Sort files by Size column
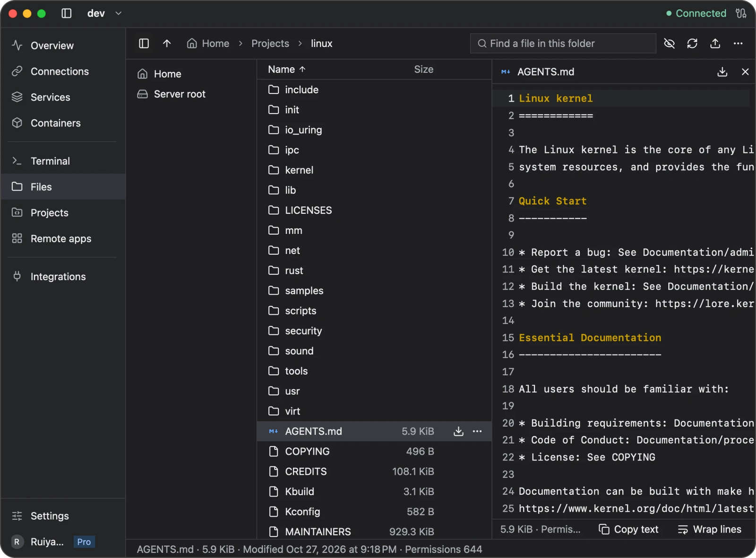756x558 pixels. point(423,69)
